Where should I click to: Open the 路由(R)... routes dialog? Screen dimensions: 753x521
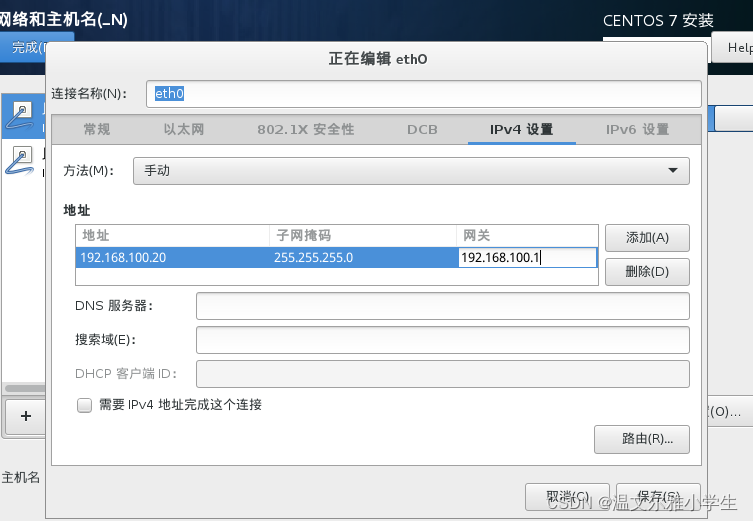pos(642,439)
